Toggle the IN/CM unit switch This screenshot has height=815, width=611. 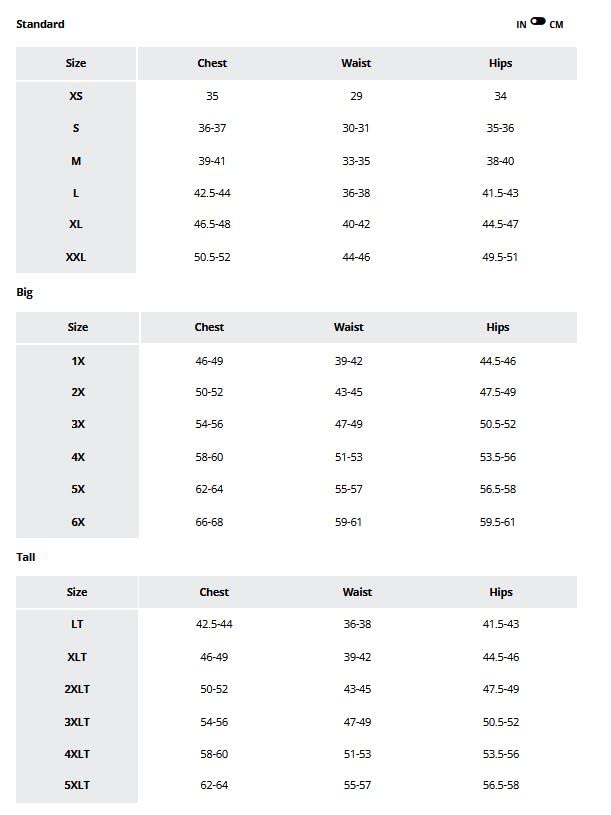tap(538, 21)
